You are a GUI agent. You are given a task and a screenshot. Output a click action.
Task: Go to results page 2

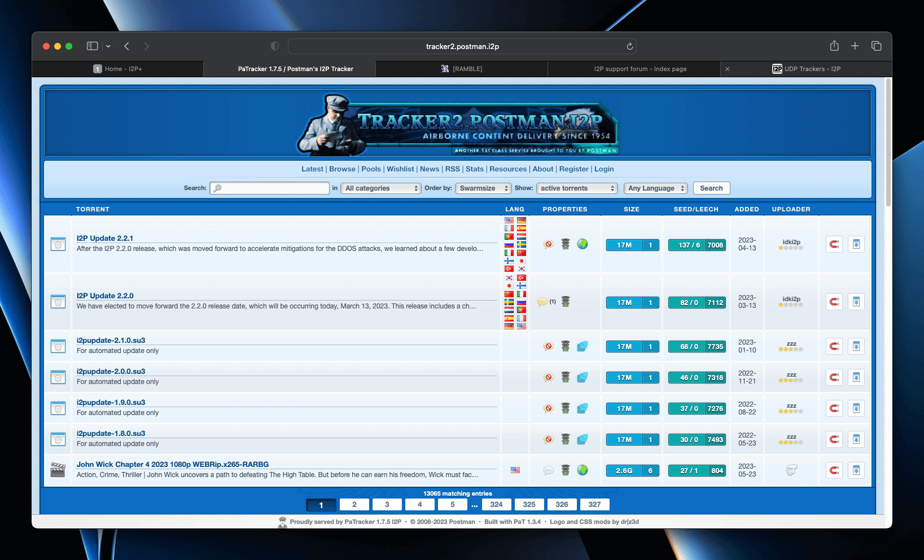coord(354,505)
